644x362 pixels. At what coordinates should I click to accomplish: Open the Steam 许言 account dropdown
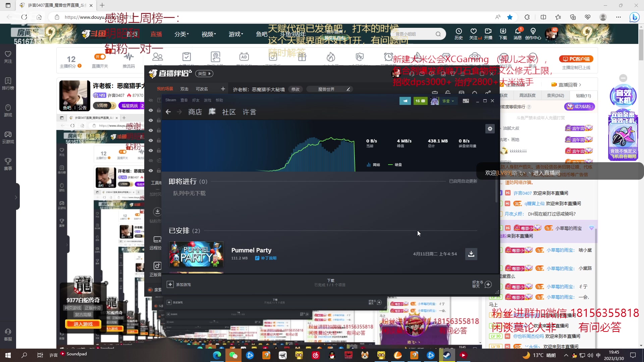coord(448,101)
